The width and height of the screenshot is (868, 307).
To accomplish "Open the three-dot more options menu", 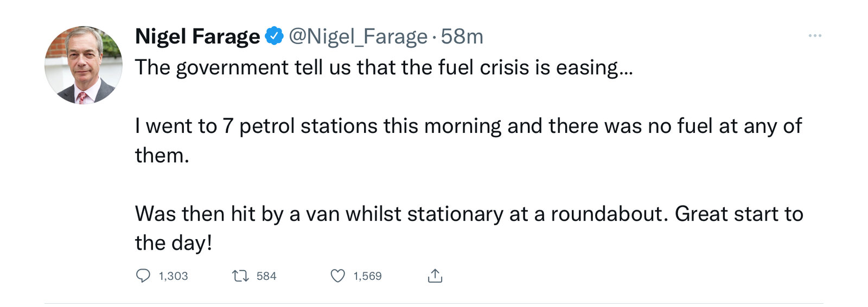I will (814, 36).
